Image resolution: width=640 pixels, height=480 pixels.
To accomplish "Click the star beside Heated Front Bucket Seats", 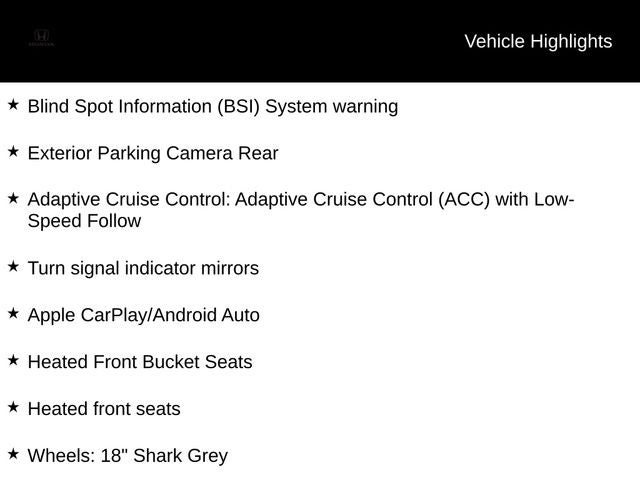I will click(x=13, y=360).
